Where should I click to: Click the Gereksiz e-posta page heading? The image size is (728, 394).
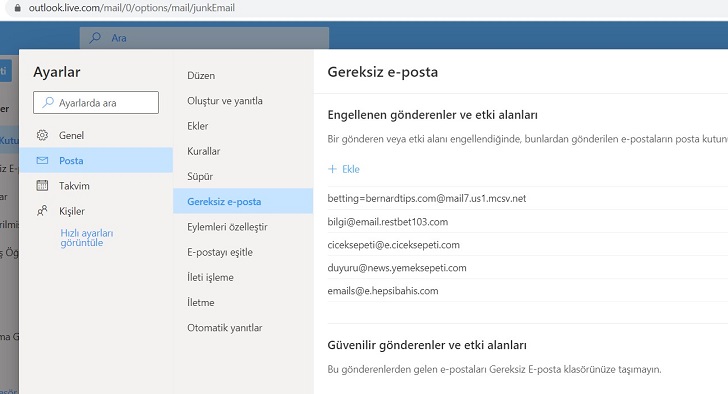tap(383, 72)
